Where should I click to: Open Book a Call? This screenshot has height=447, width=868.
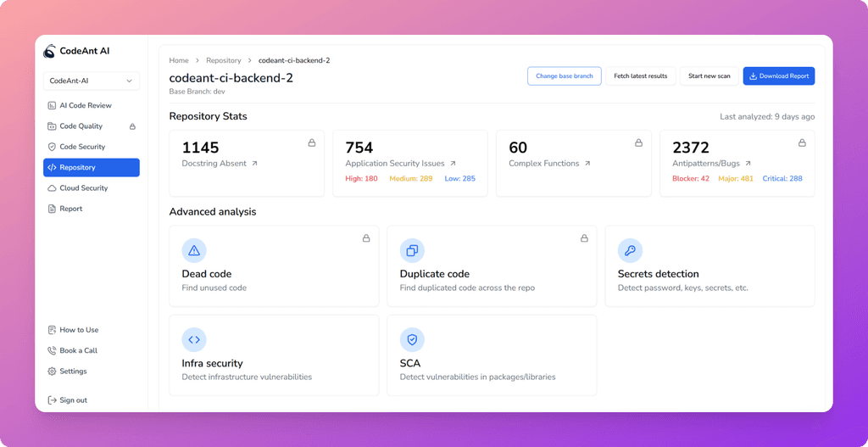click(x=92, y=350)
